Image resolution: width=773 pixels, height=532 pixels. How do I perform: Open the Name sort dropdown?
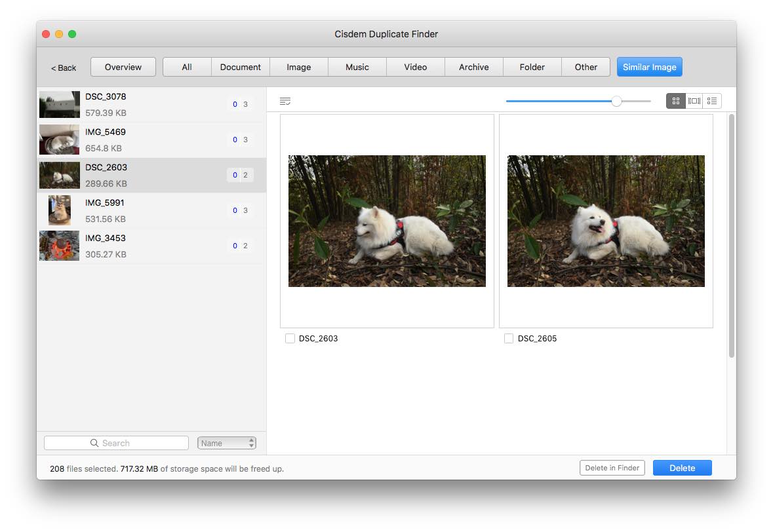tap(227, 443)
